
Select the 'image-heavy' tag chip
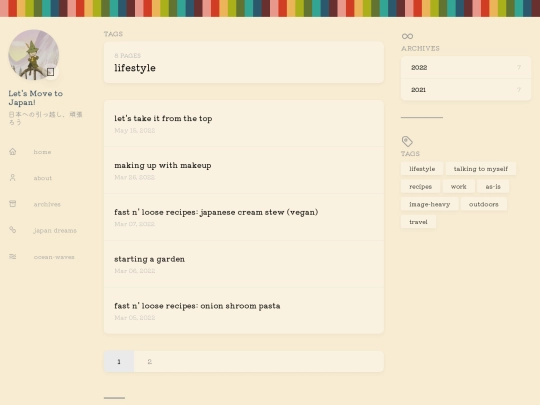coord(429,204)
